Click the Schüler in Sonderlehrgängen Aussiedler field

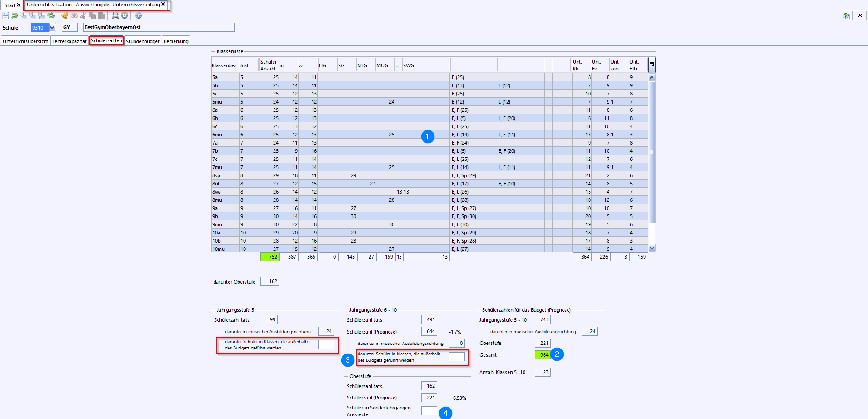point(429,411)
